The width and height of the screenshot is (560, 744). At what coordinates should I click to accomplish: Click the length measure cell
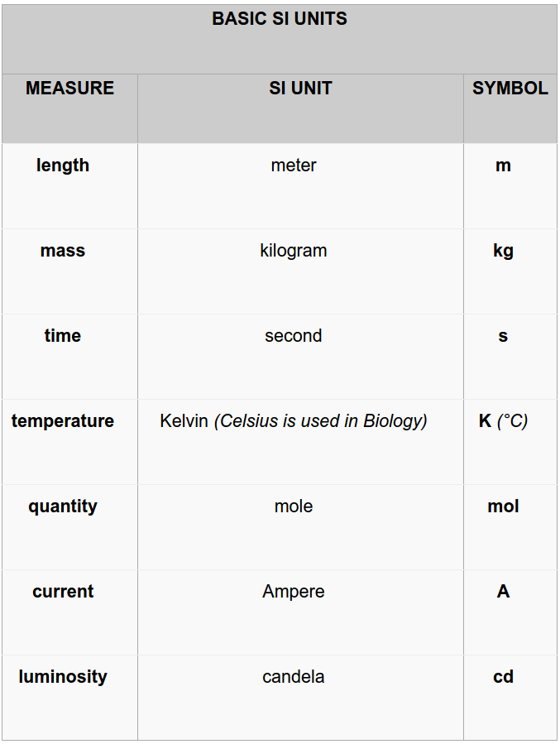63,166
